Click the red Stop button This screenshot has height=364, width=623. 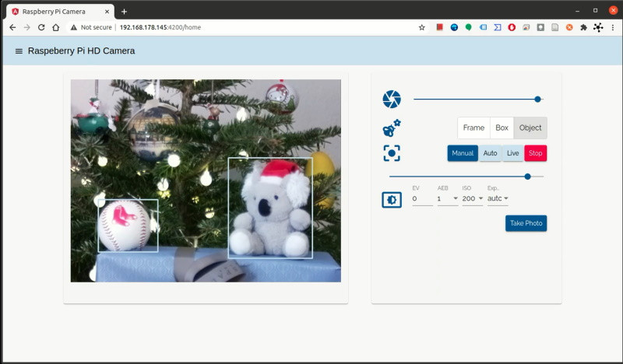click(x=535, y=153)
